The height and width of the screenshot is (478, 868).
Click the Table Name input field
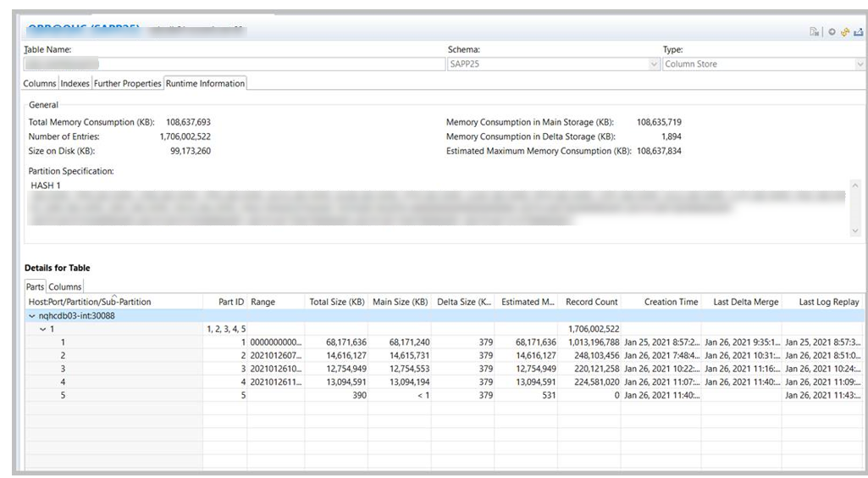pos(234,64)
